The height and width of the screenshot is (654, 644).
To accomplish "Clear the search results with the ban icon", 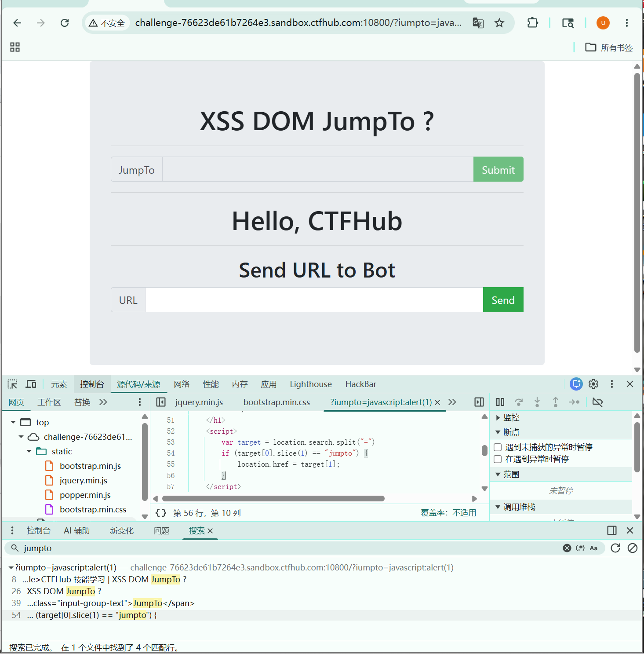I will click(x=633, y=548).
